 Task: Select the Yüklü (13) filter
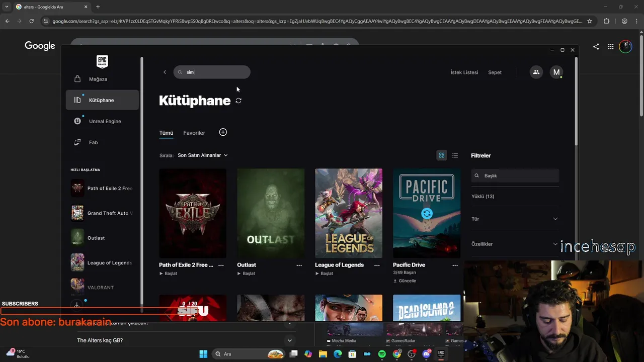pyautogui.click(x=483, y=197)
